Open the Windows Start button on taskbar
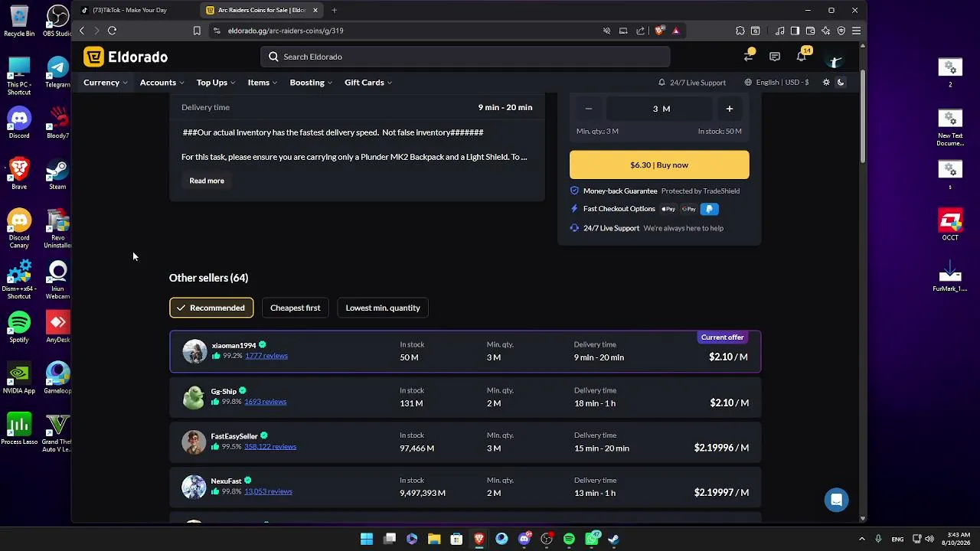Image resolution: width=980 pixels, height=551 pixels. tap(367, 539)
